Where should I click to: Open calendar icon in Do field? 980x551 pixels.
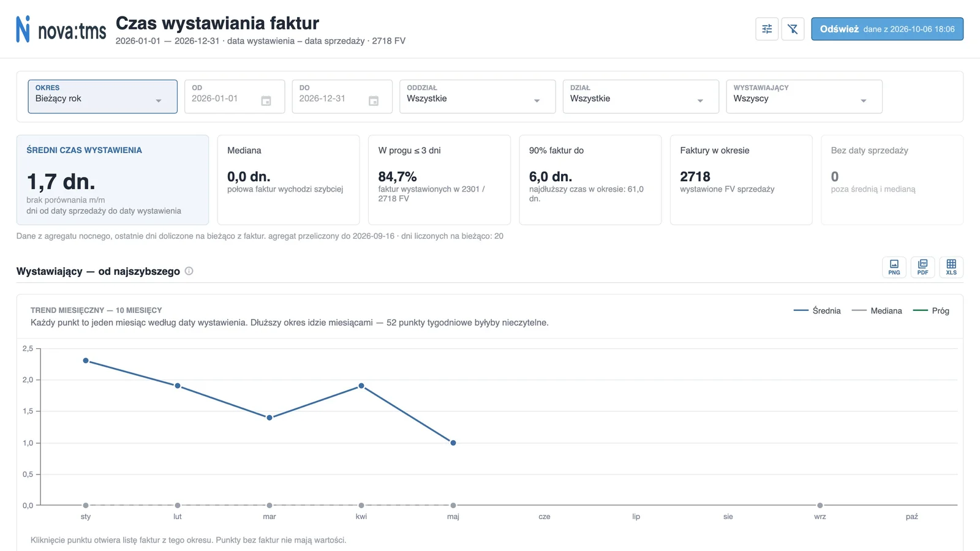click(374, 101)
